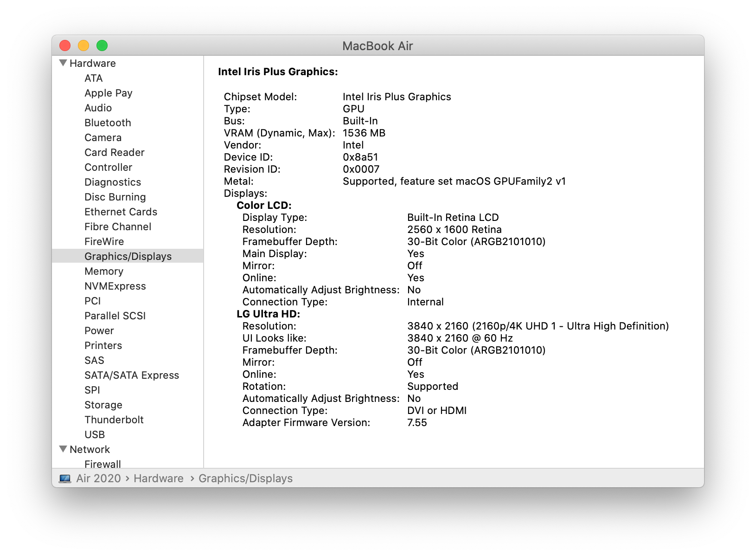Open Ethernet Cards in the sidebar
The width and height of the screenshot is (756, 556).
121,212
